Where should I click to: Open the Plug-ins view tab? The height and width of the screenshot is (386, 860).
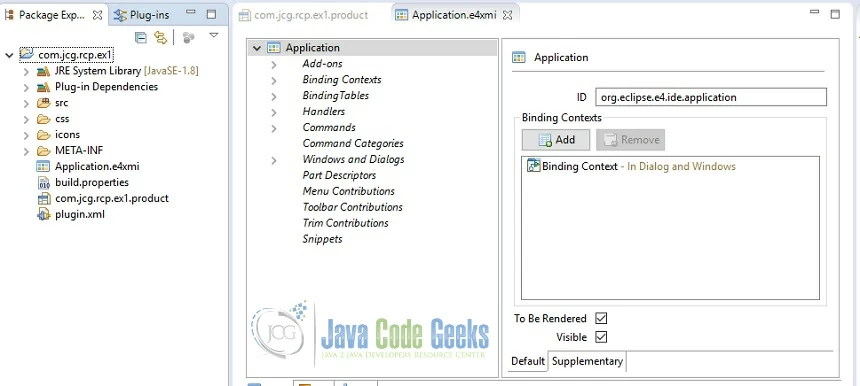(142, 15)
